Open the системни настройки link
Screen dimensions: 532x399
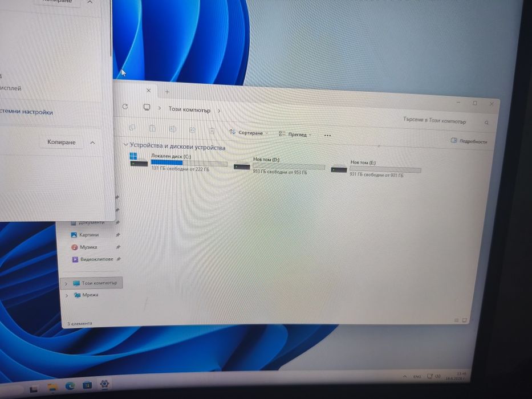(x=26, y=112)
